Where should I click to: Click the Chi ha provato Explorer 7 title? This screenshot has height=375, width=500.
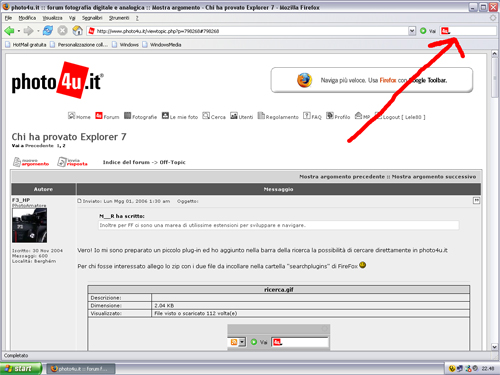click(x=69, y=137)
